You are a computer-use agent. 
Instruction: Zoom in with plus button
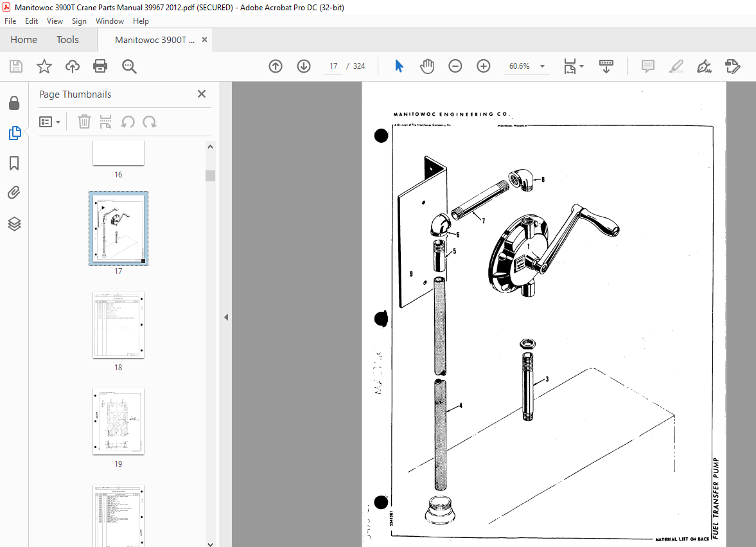[483, 66]
